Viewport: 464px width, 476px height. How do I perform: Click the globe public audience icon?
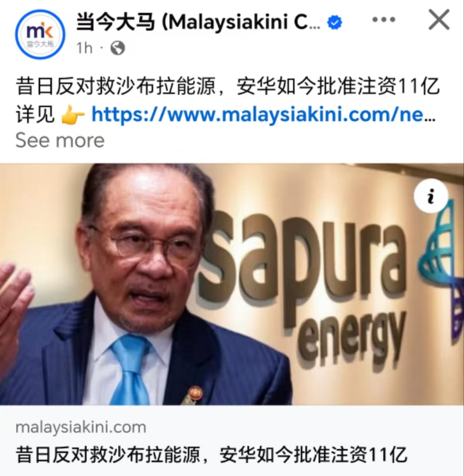pos(118,48)
